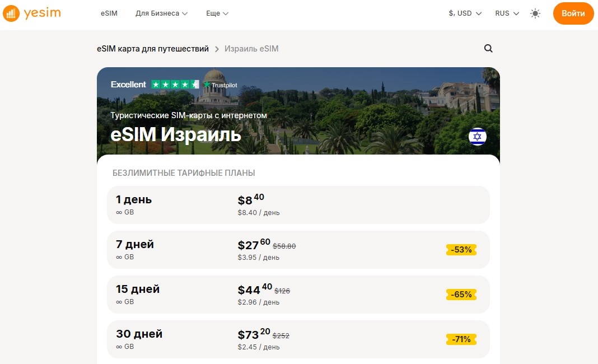Open the eSIM menu item
This screenshot has height=364, width=598.
click(109, 13)
